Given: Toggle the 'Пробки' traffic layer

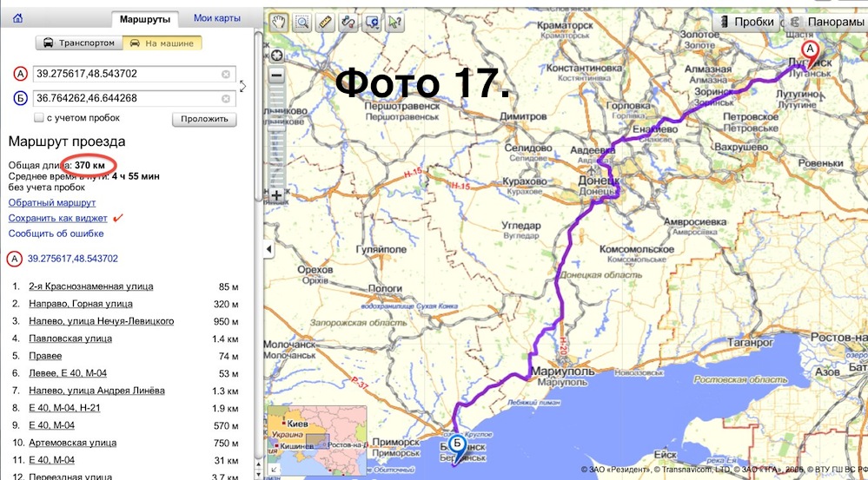Looking at the screenshot, I should point(745,22).
